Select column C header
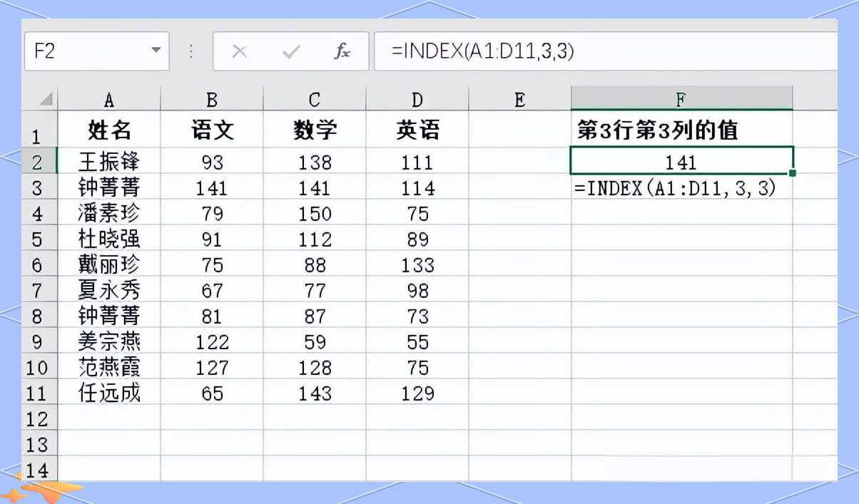859x504 pixels. (x=315, y=99)
